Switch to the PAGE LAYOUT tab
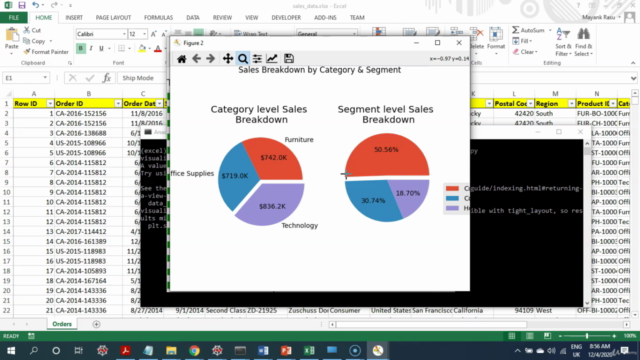 coord(113,18)
